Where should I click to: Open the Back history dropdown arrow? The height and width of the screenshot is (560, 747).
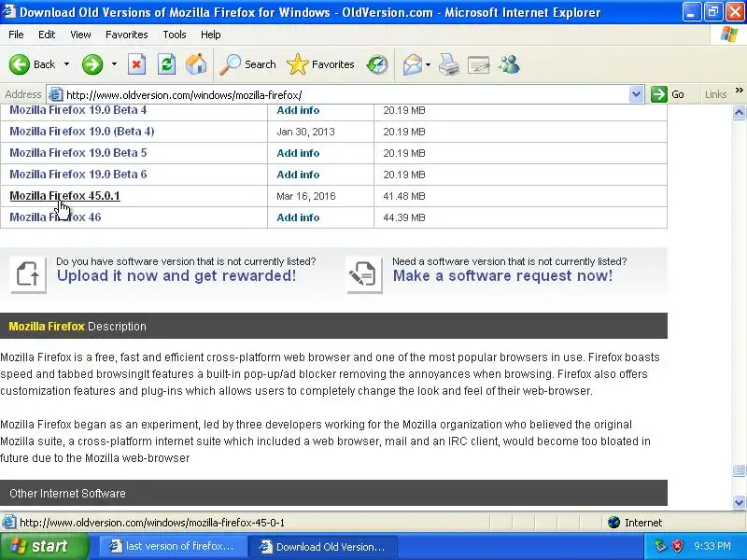(66, 64)
